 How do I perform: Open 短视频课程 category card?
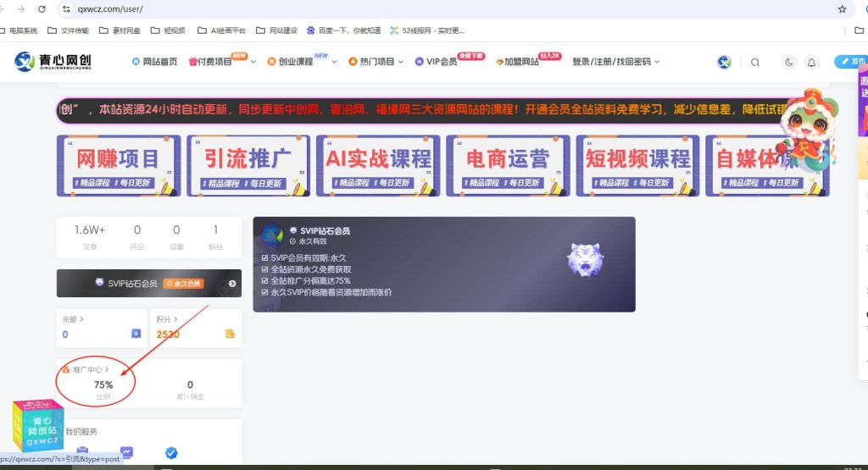[x=637, y=165]
